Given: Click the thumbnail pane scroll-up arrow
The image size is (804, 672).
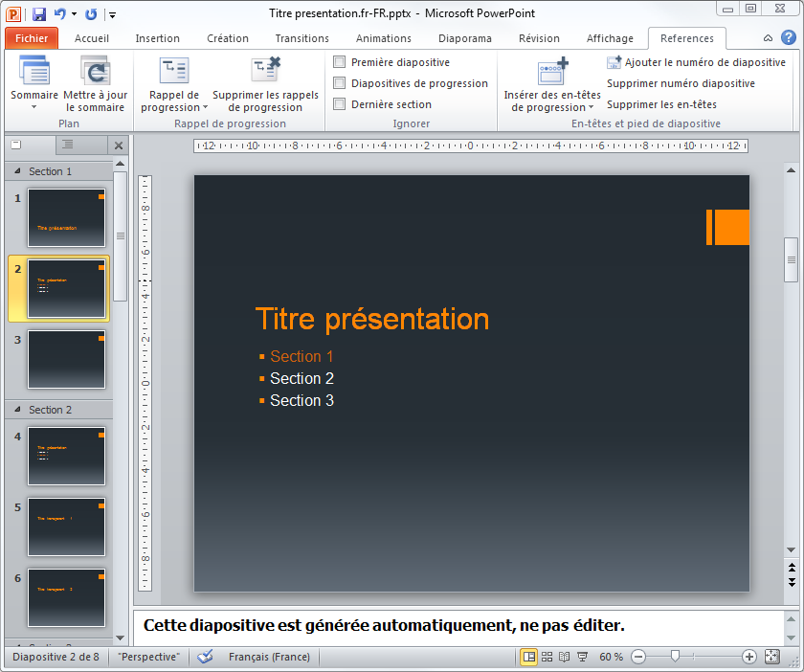Looking at the screenshot, I should (120, 164).
